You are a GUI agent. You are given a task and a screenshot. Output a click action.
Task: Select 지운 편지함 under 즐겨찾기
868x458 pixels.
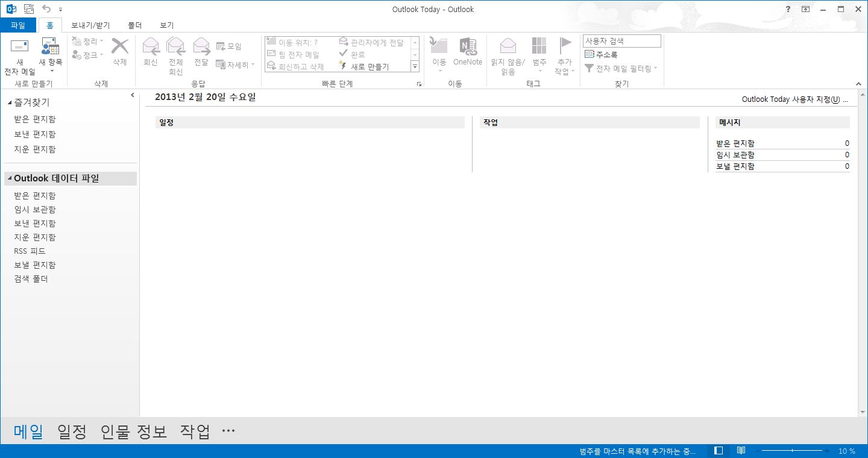coord(35,149)
